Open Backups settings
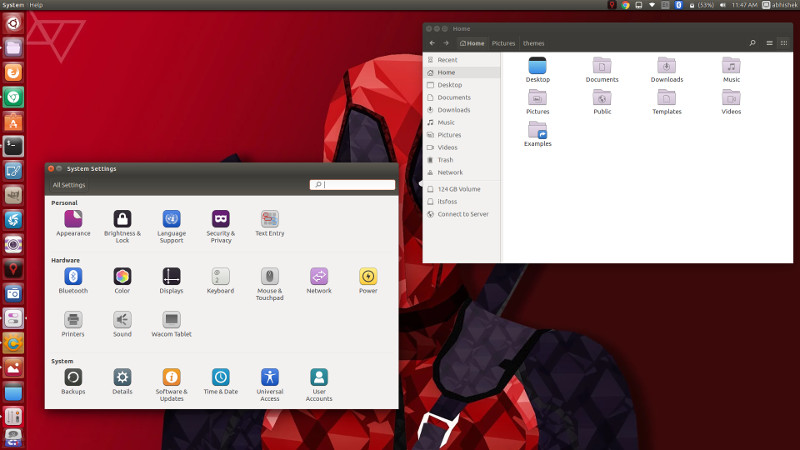This screenshot has height=450, width=800. 73,382
